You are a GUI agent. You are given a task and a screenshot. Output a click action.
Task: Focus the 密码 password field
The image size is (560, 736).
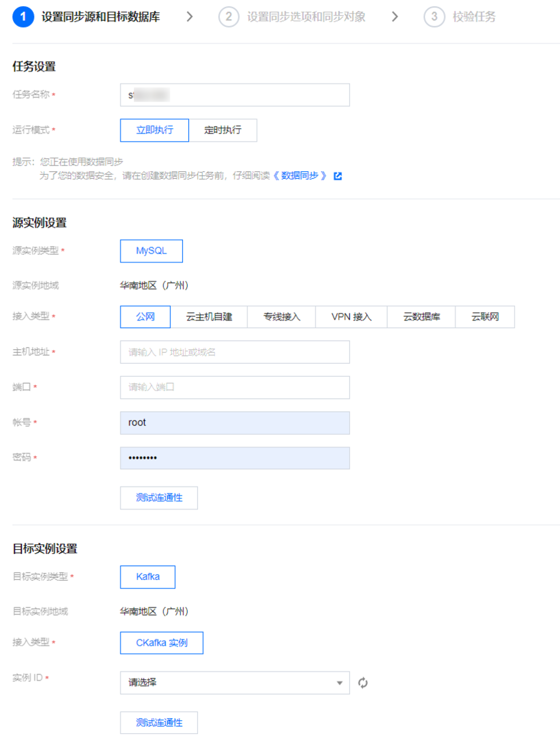[235, 458]
